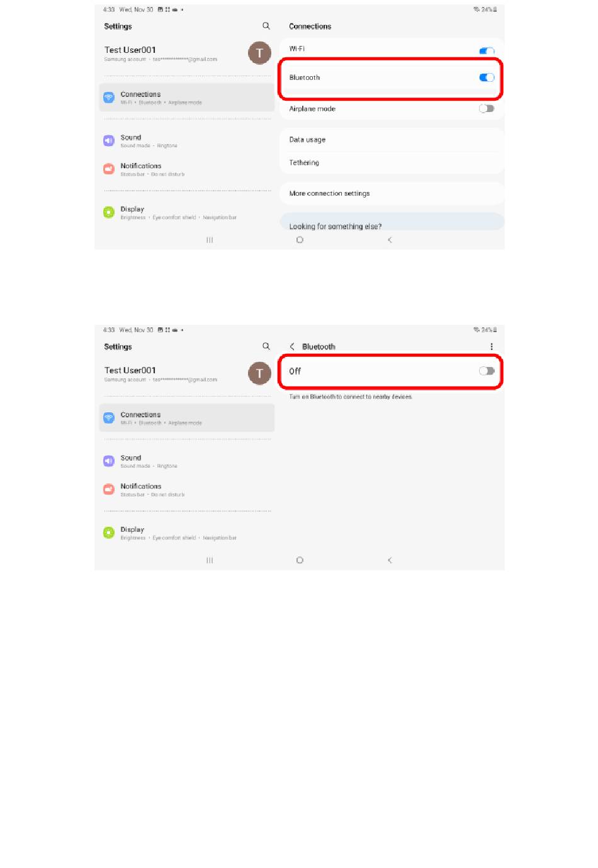The image size is (598, 868).
Task: Open Tethering option
Action: (x=392, y=162)
